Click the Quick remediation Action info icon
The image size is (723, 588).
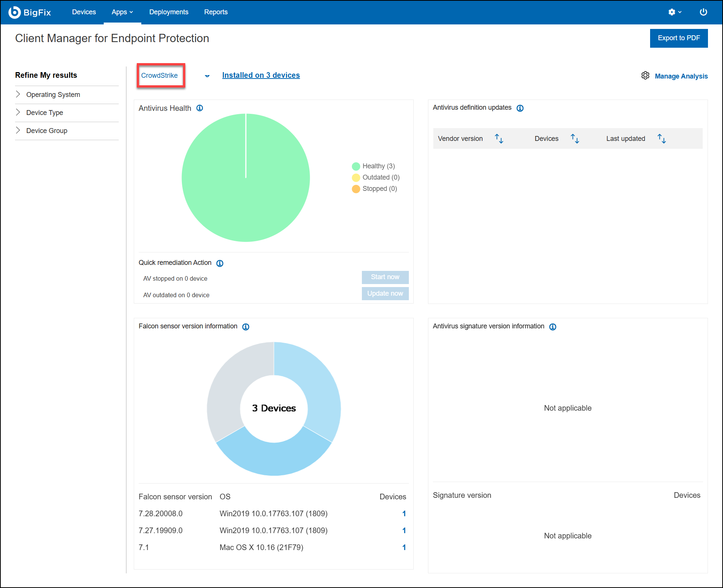click(220, 263)
